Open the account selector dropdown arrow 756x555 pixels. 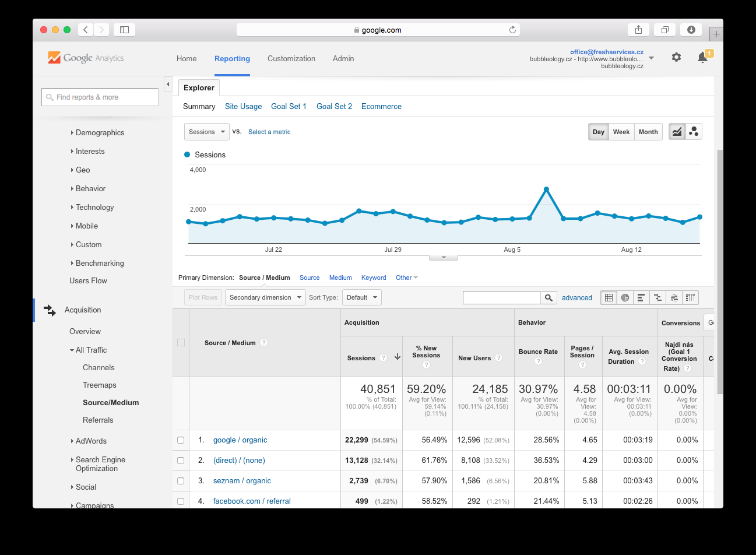click(651, 58)
